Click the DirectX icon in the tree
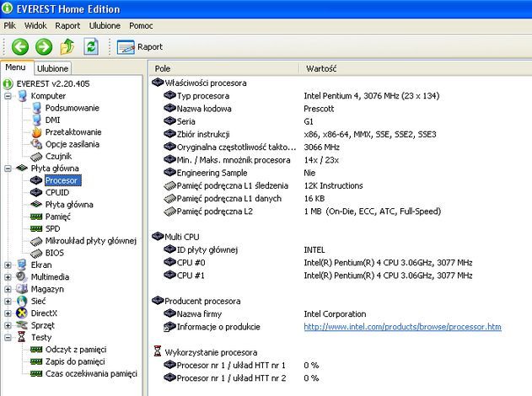Image resolution: width=532 pixels, height=396 pixels. (22, 312)
